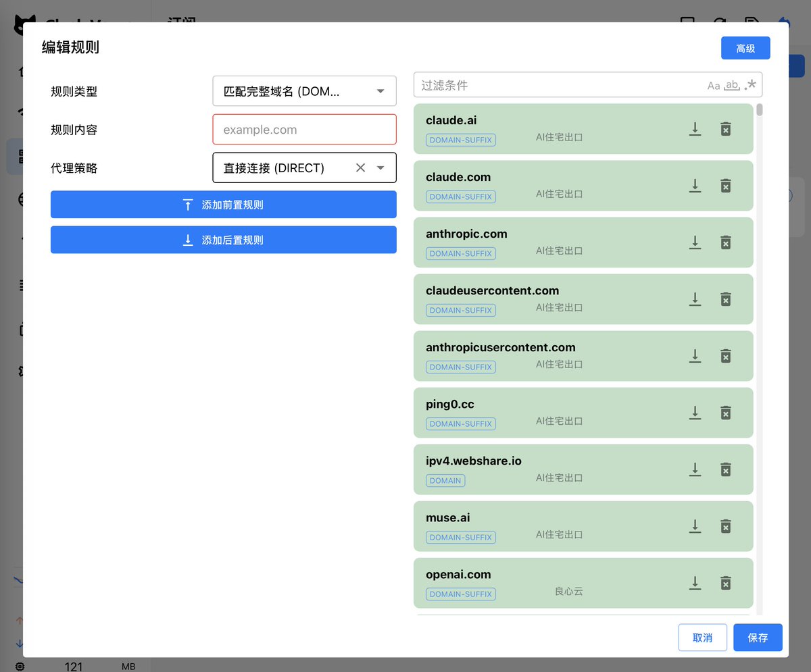Click the 高级 button
The width and height of the screenshot is (811, 672).
pyautogui.click(x=745, y=48)
